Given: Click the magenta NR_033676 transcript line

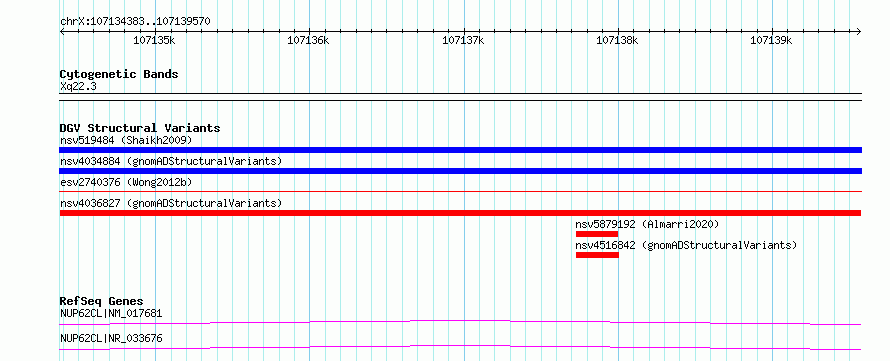Looking at the screenshot, I should tap(460, 347).
